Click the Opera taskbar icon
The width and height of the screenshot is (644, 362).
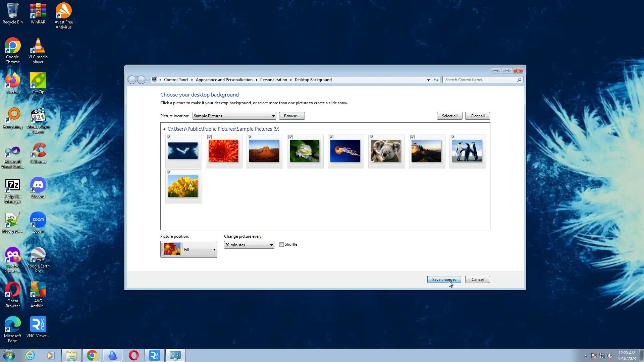133,355
